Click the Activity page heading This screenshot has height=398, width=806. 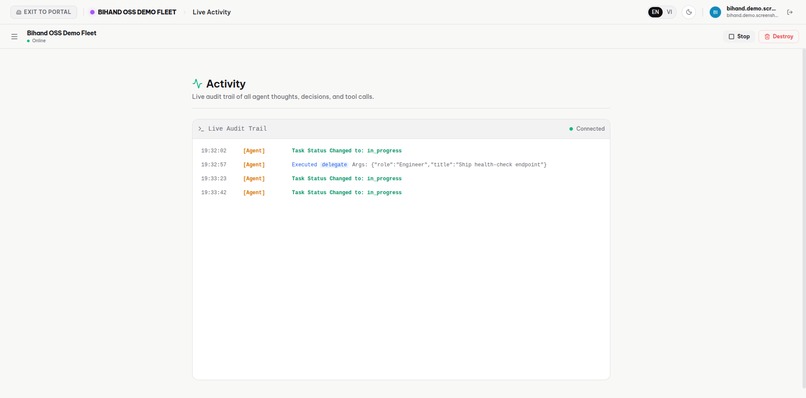pyautogui.click(x=226, y=84)
